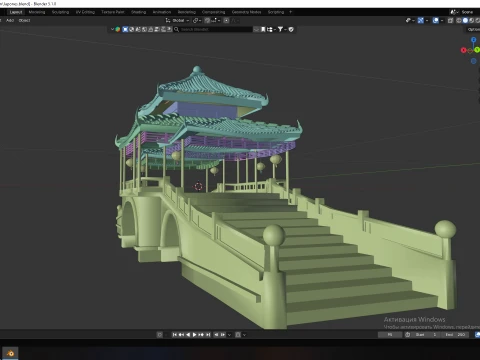Toggle viewport gizmos display
480x360 pixels.
pyautogui.click(x=421, y=20)
